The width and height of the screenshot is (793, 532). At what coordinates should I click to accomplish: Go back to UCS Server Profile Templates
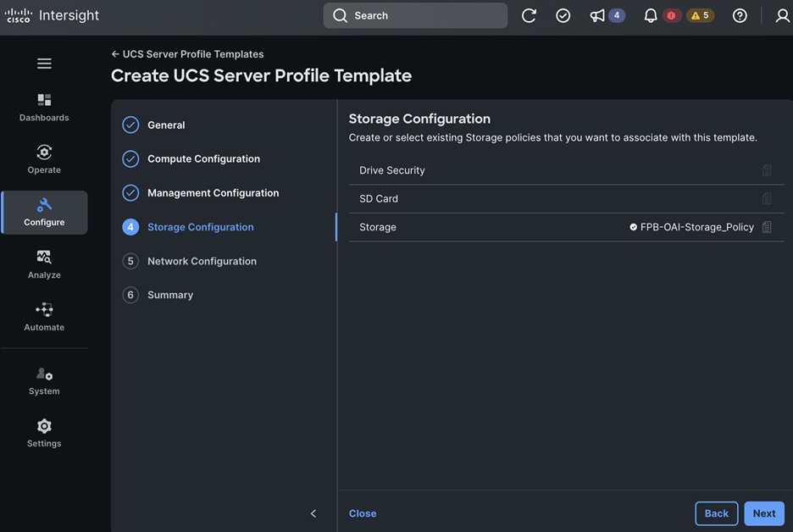point(187,54)
